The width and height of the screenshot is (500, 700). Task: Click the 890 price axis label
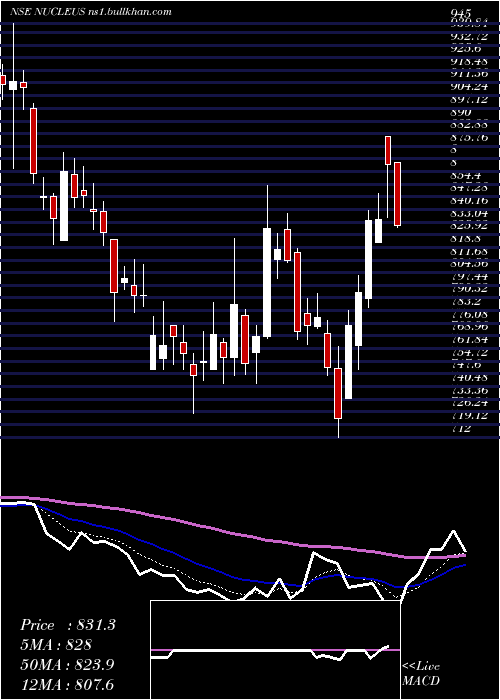click(x=462, y=112)
